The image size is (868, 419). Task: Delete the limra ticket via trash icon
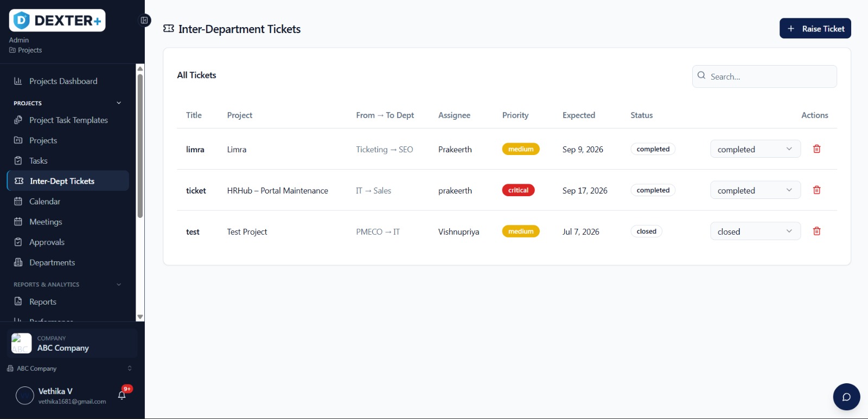pos(816,149)
